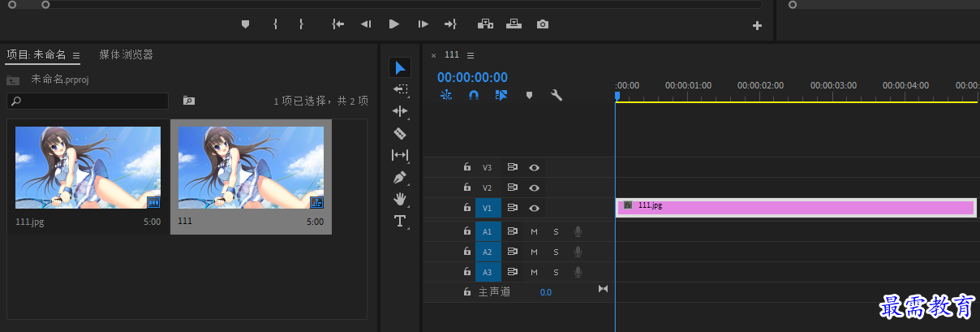Viewport: 980px width, 332px height.
Task: Click the Mark In button
Action: click(x=276, y=24)
